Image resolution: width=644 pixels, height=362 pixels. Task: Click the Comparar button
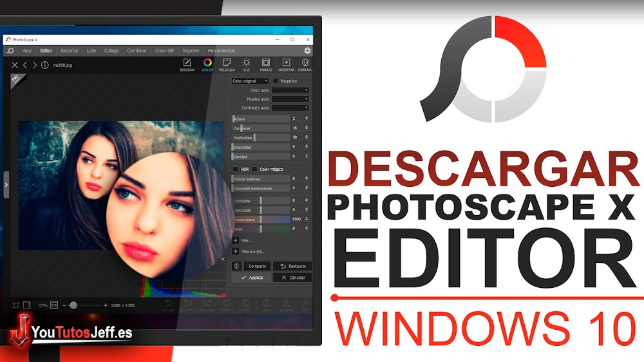pyautogui.click(x=257, y=266)
